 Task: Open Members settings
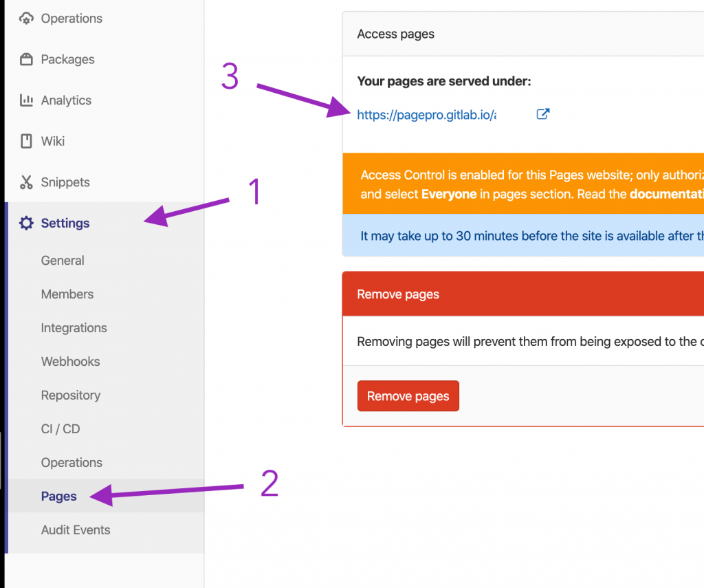point(67,294)
